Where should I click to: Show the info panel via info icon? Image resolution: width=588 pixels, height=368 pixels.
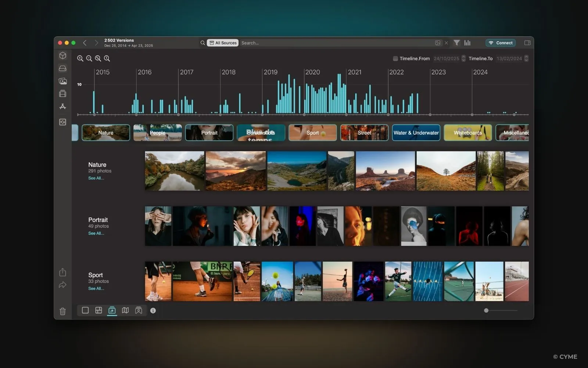coord(153,311)
